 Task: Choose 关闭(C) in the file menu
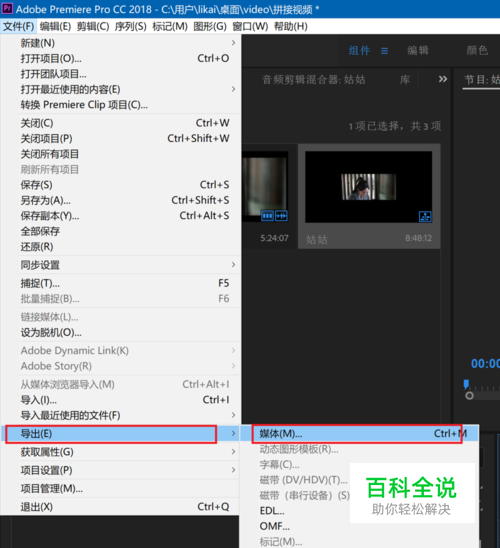tap(121, 123)
